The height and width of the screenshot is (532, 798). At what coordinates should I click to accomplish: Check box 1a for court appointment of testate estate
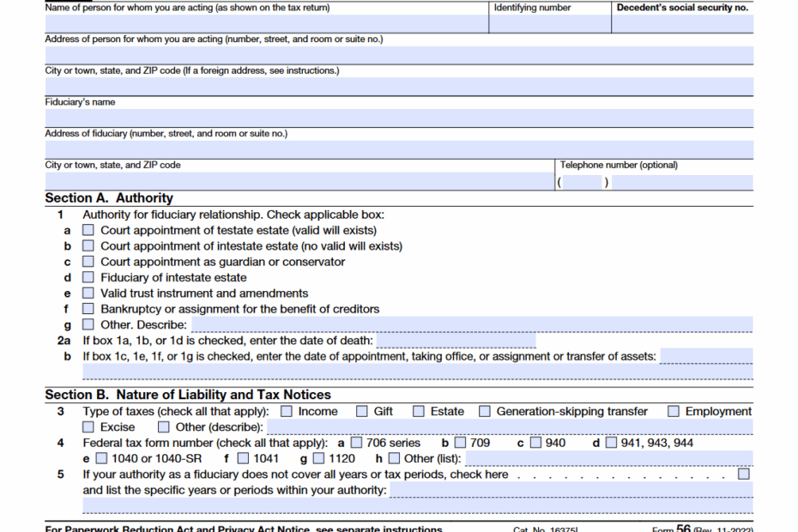click(88, 230)
